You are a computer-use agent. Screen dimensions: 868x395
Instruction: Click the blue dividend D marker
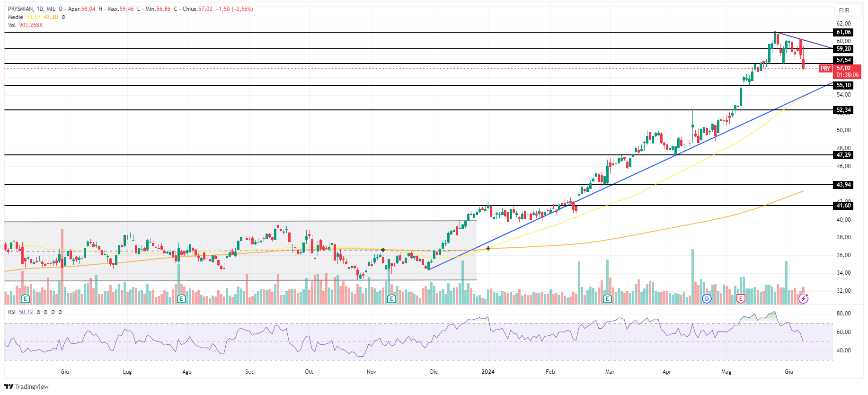pyautogui.click(x=707, y=298)
